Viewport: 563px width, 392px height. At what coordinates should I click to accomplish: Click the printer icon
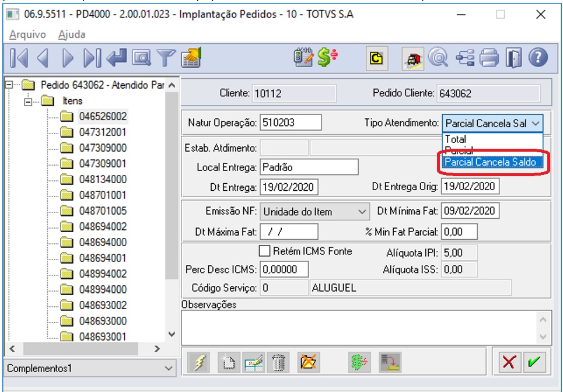coord(489,58)
